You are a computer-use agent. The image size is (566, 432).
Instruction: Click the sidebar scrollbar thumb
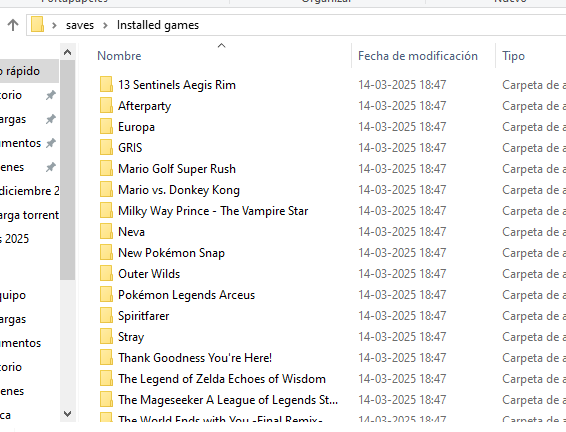[68, 170]
